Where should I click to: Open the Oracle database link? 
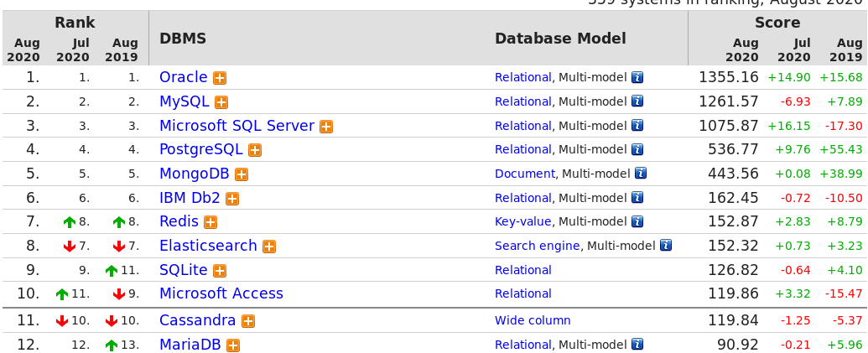point(183,77)
